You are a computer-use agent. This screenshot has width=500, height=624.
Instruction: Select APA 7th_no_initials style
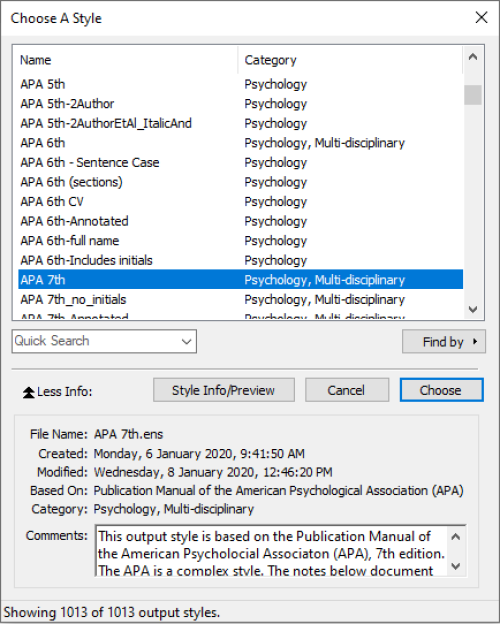coord(240,299)
